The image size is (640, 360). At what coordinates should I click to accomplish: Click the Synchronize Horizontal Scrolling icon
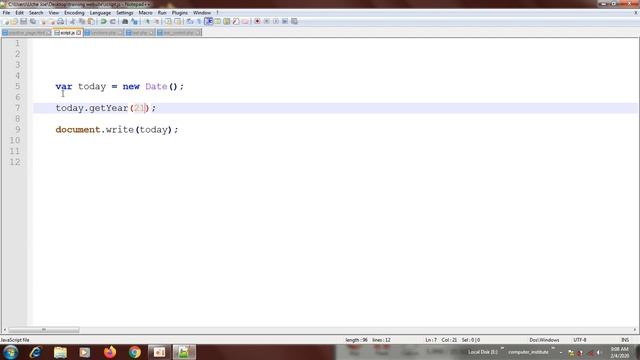point(178,21)
